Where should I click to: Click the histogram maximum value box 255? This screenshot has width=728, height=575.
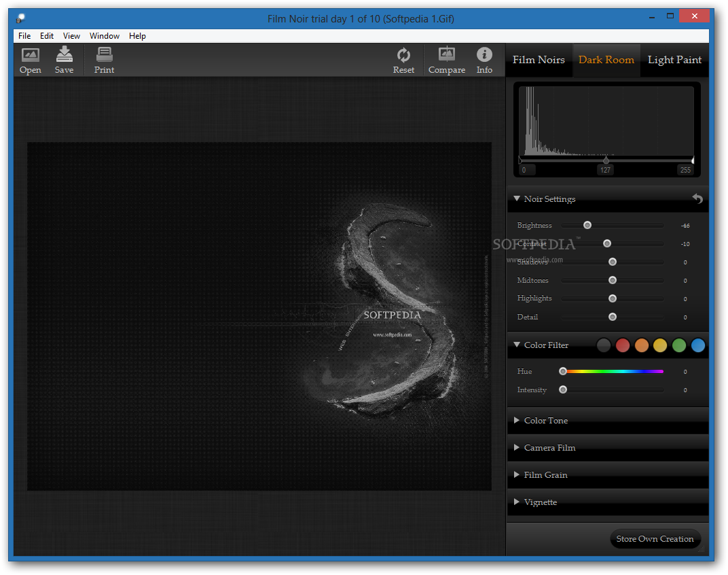click(x=685, y=170)
